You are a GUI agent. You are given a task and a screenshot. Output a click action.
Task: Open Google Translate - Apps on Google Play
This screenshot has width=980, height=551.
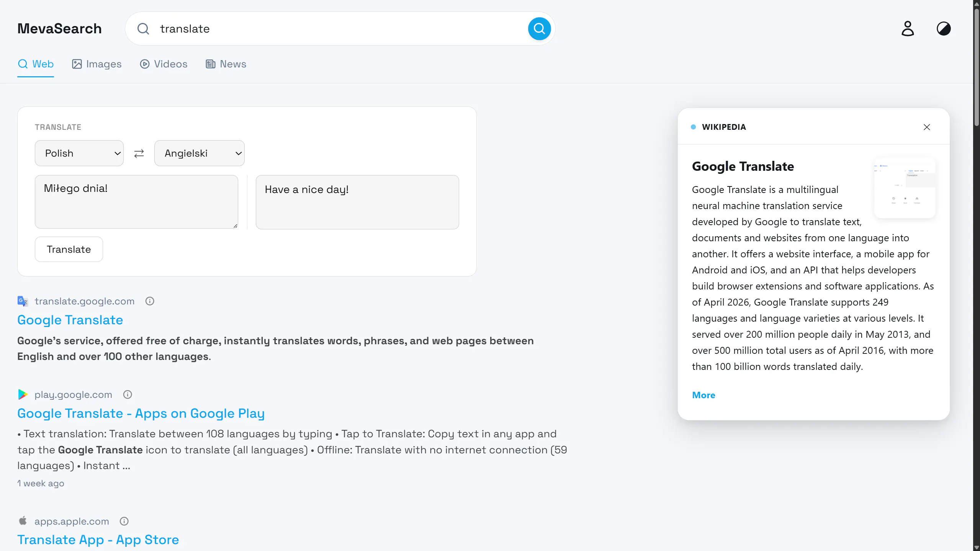click(x=141, y=414)
